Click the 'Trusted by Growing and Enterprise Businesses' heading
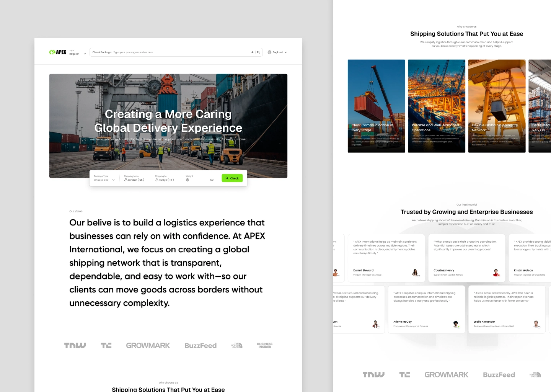Screen dimensions: 551x392 point(467,212)
